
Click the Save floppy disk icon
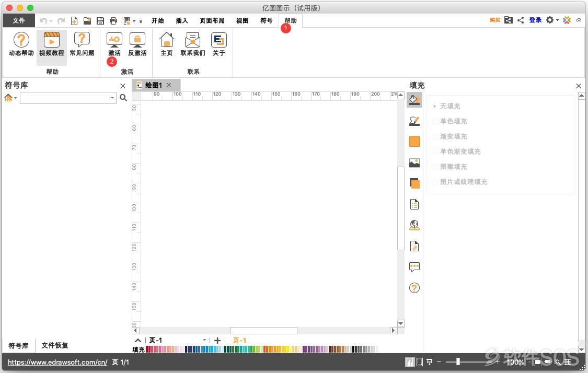click(x=100, y=20)
